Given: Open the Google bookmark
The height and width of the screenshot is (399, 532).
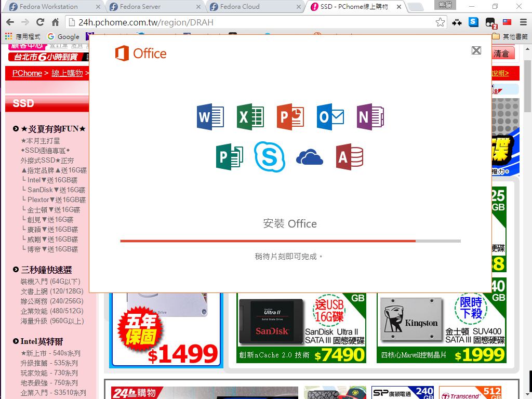Looking at the screenshot, I should tap(63, 37).
